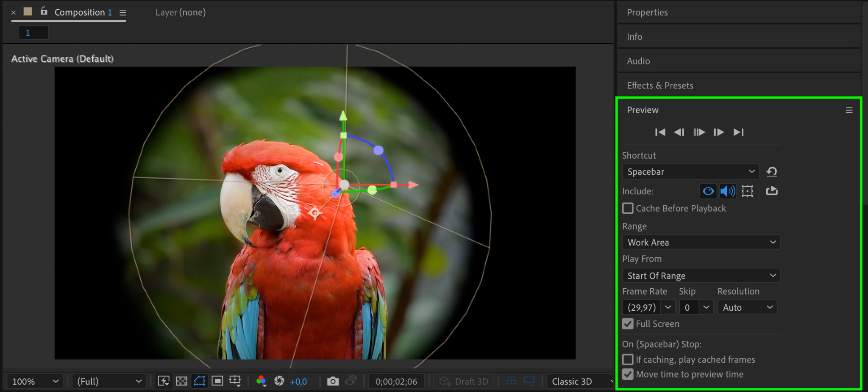This screenshot has width=868, height=392.
Task: Click the 0;00;02;06 timecode display
Action: (396, 381)
